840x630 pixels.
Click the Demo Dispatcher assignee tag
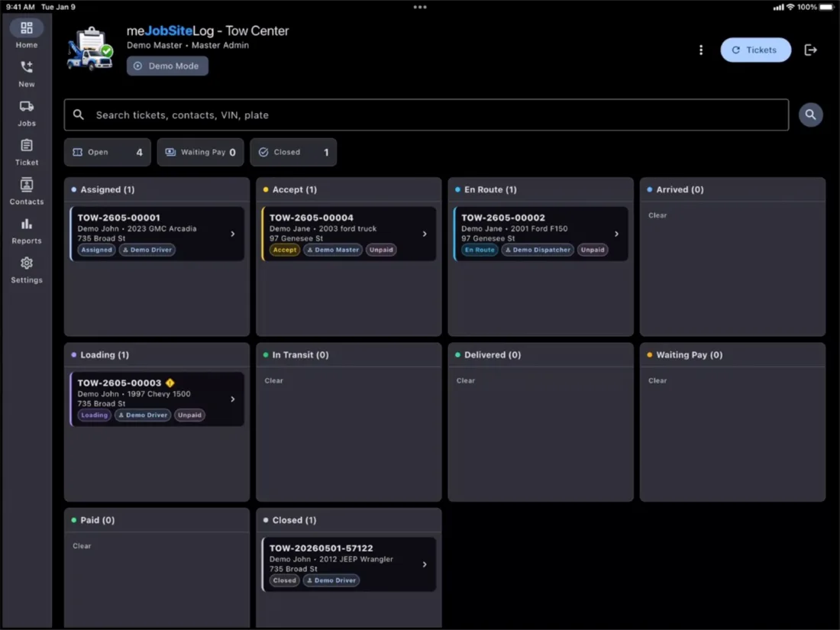pos(538,250)
